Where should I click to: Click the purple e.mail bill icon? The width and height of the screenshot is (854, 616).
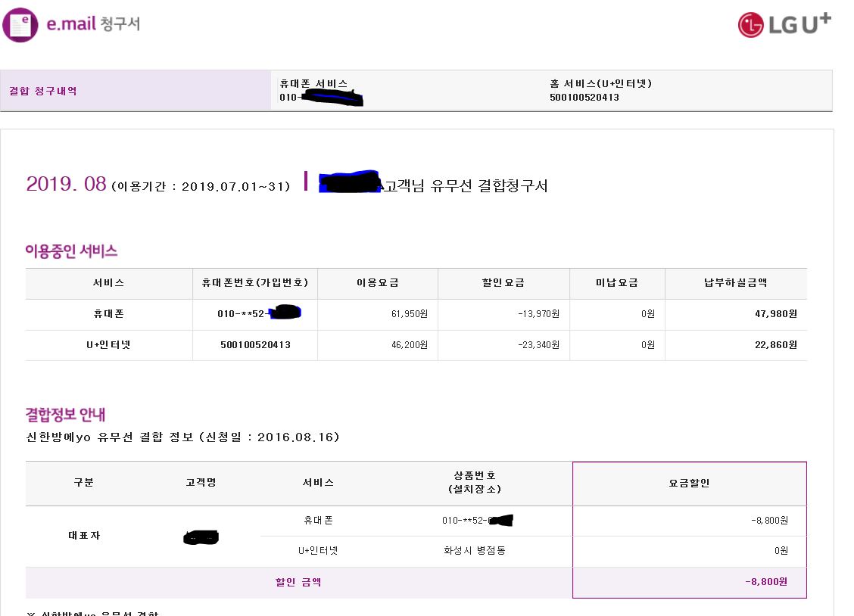click(x=20, y=24)
